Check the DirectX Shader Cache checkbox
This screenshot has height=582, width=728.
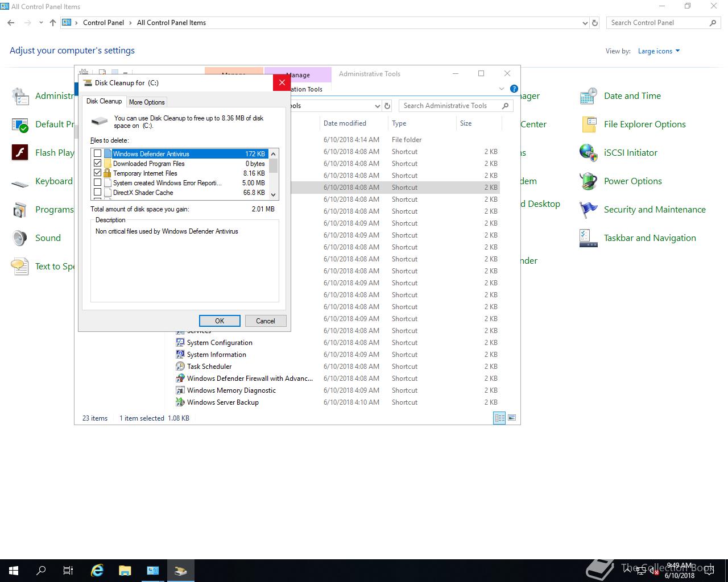point(97,192)
